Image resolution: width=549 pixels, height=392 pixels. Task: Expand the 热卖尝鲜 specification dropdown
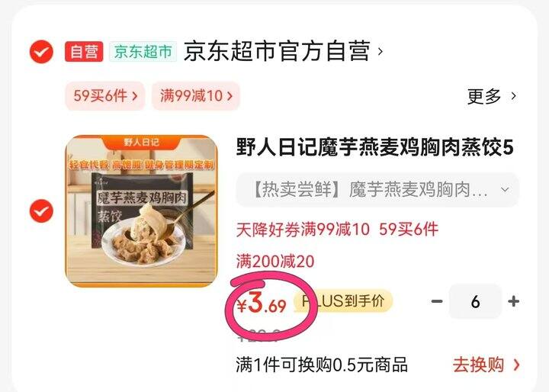[x=377, y=190]
